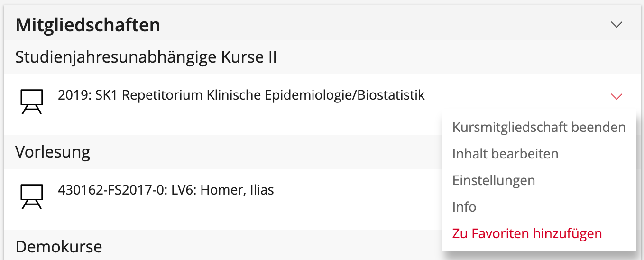Click the Demokurse section header
Viewport: 644px width, 260px height.
pyautogui.click(x=59, y=247)
